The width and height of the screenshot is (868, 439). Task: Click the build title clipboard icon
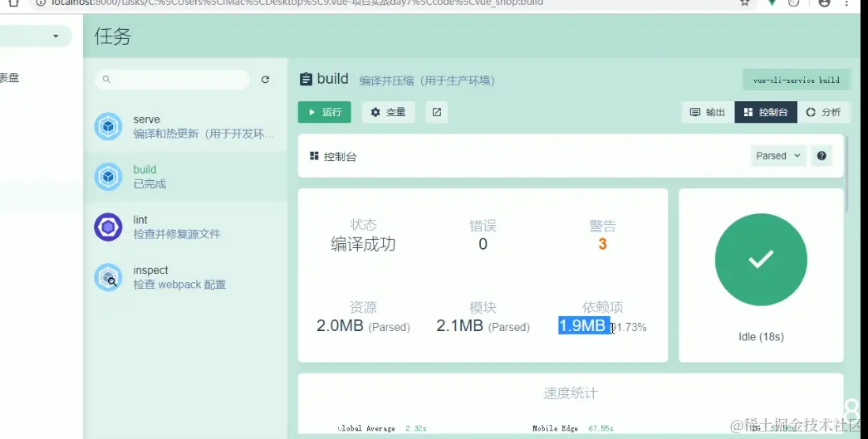pos(306,80)
